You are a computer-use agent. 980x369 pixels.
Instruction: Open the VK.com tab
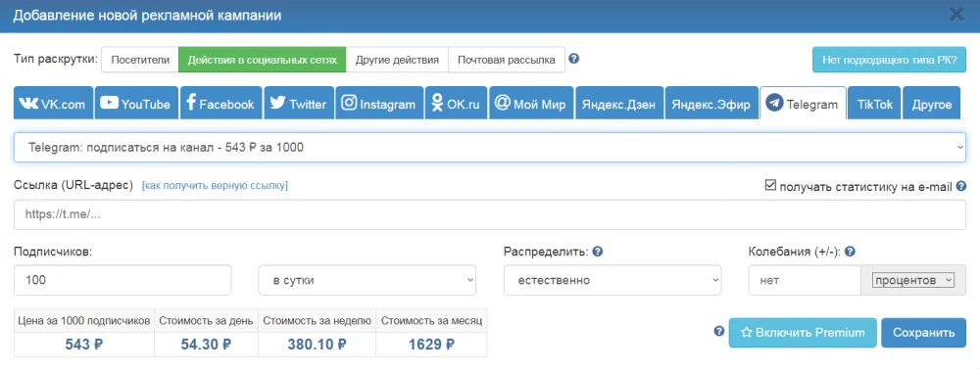point(53,104)
